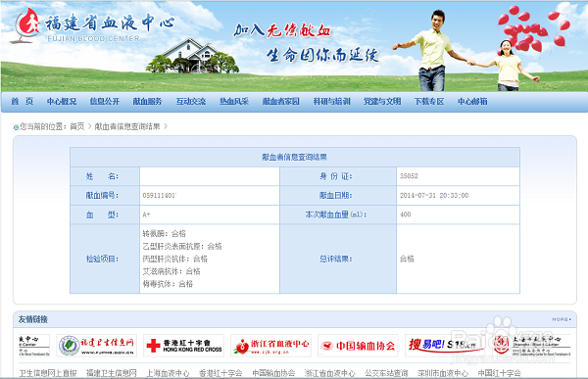Click the 献血编号 label
This screenshot has height=379, width=588.
(102, 195)
